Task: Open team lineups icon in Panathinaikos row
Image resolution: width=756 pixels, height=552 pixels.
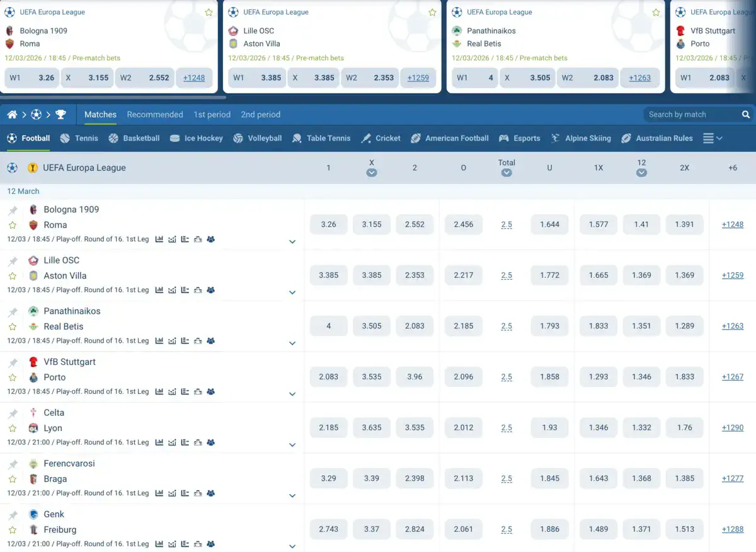Action: tap(210, 341)
